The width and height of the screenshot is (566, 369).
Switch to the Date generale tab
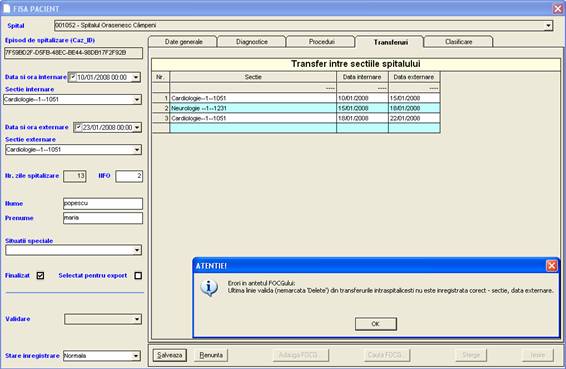click(183, 42)
